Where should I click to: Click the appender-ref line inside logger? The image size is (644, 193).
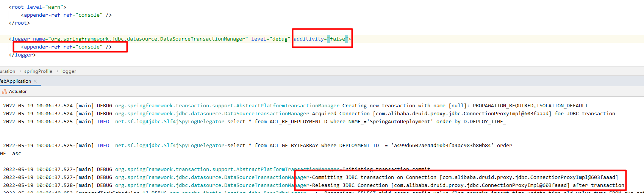click(x=66, y=47)
